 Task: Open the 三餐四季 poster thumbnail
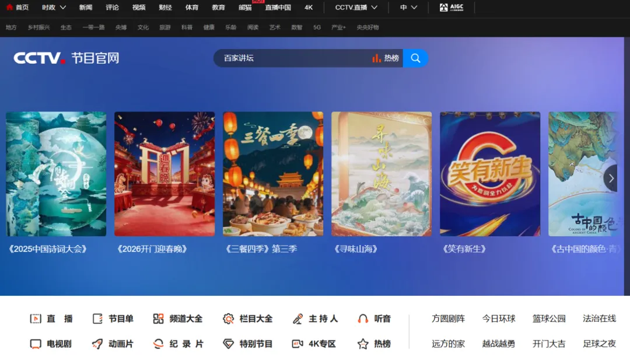[x=273, y=174]
